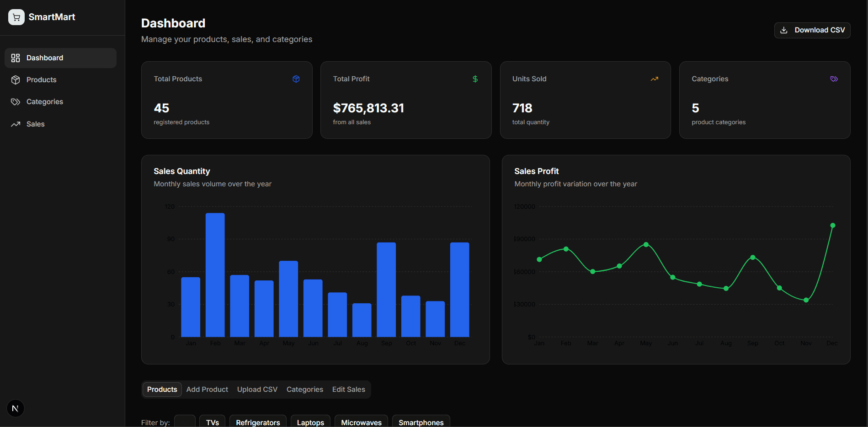Click the tags icon on Categories card
Image resolution: width=868 pixels, height=427 pixels.
pos(834,79)
